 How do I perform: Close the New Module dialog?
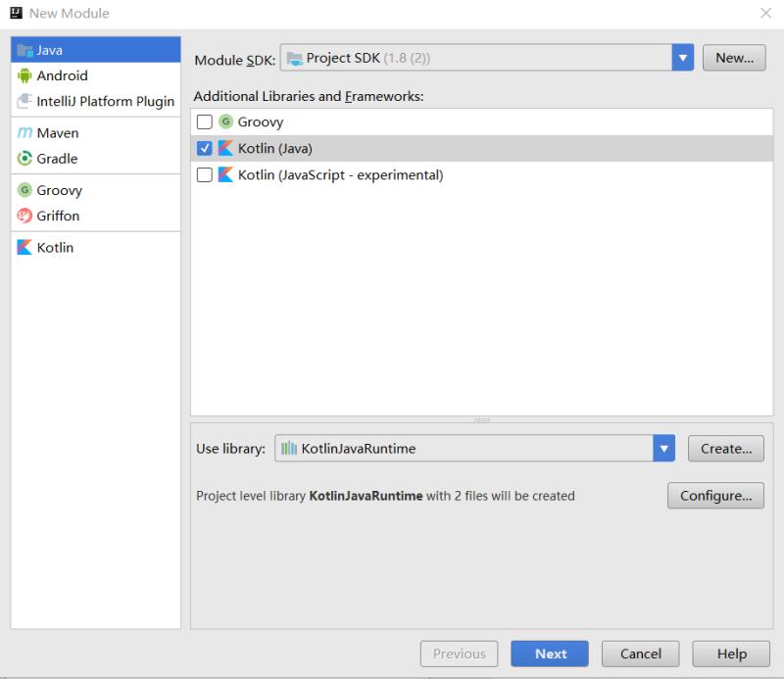point(765,13)
